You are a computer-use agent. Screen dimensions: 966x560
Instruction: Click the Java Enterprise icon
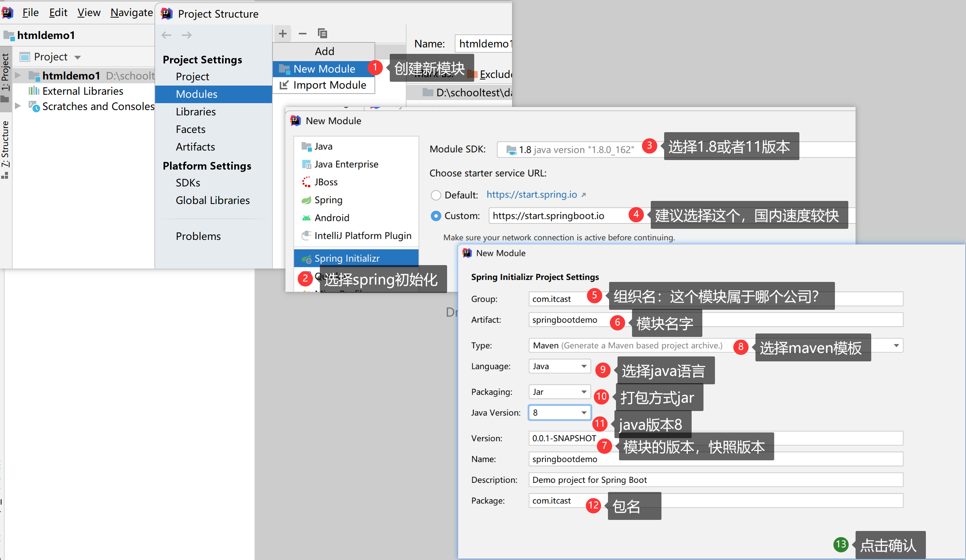click(306, 164)
